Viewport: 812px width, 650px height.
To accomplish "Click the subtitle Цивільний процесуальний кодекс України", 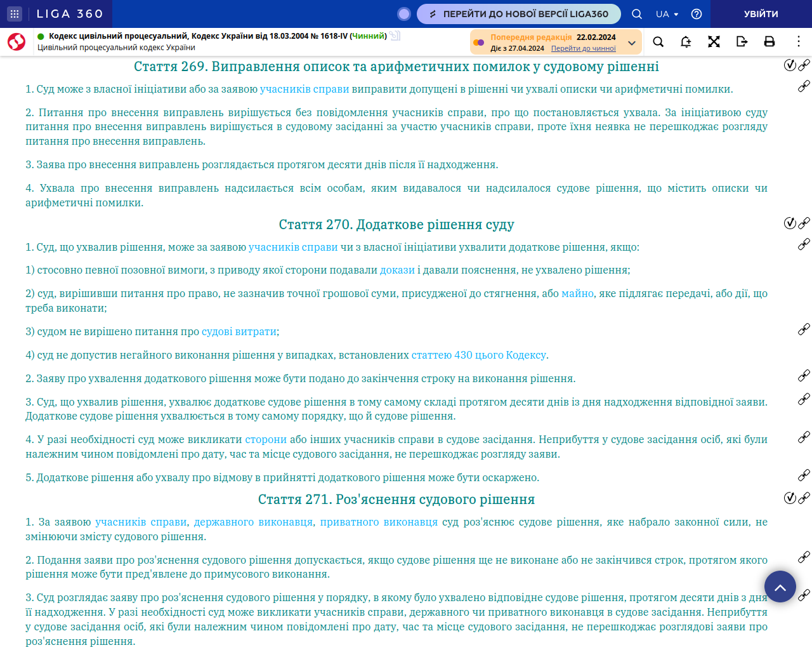I will tap(116, 48).
